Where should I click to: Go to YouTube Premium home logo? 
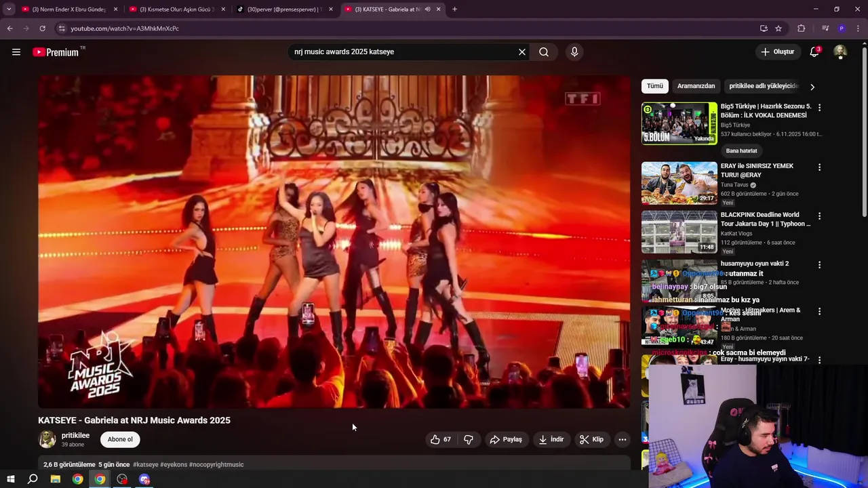57,52
